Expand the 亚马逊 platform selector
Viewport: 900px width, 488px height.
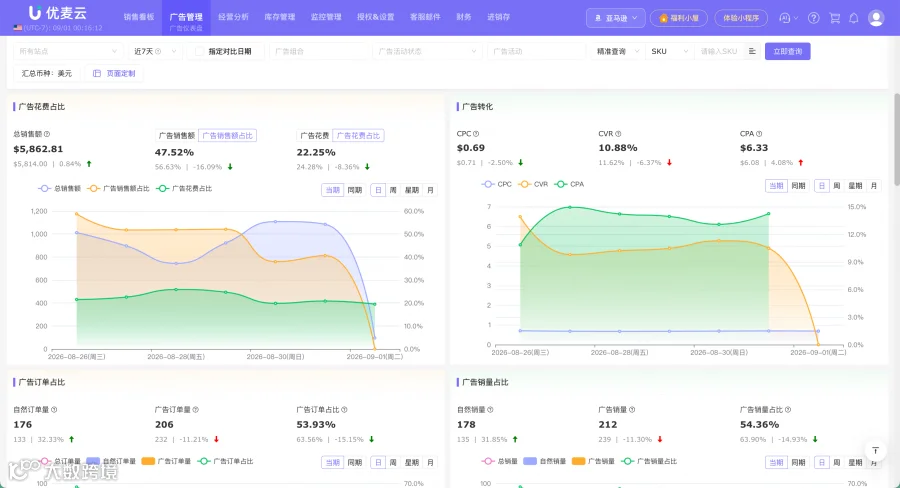coord(615,18)
